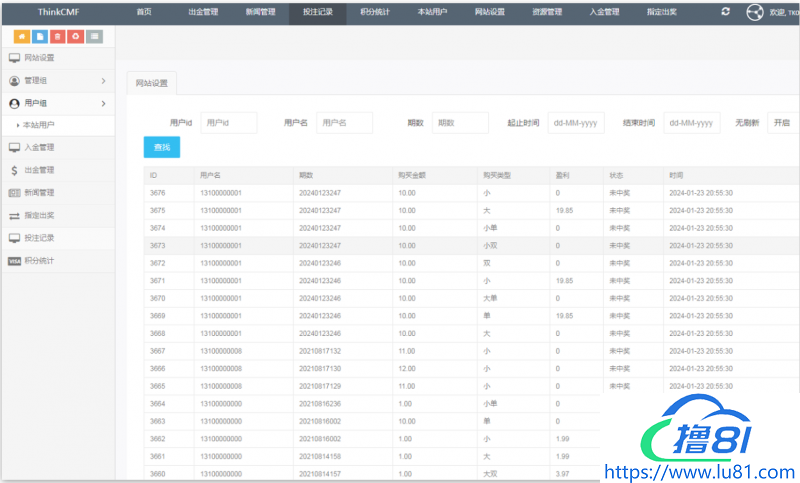Click the gray list shortcut icon
Image resolution: width=800 pixels, height=483 pixels.
click(94, 36)
